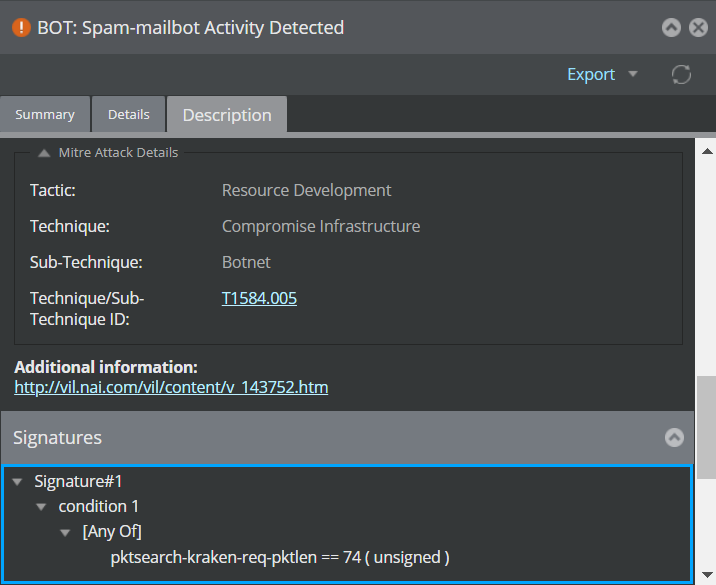Image resolution: width=716 pixels, height=585 pixels.
Task: Click the condition 1 label
Action: coord(99,507)
